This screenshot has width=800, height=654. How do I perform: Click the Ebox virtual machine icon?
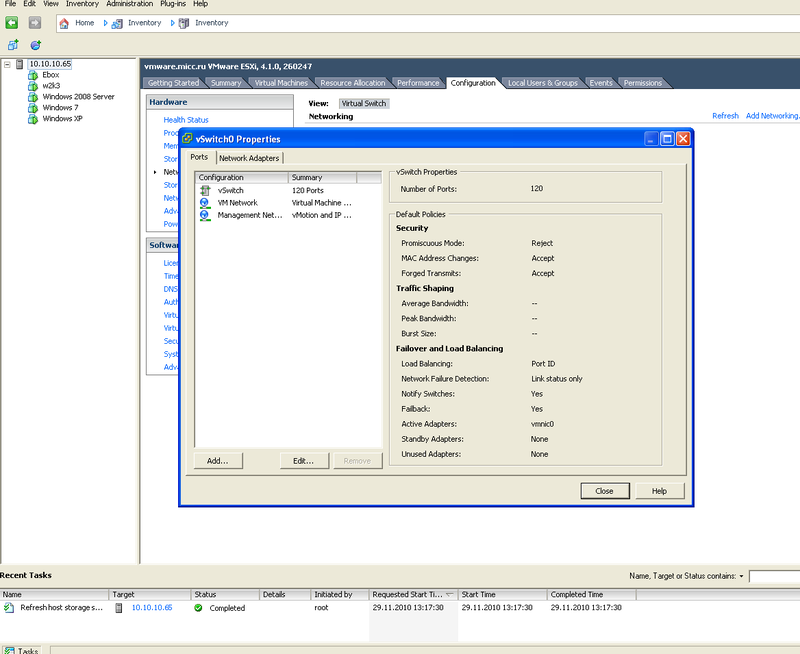(x=33, y=75)
